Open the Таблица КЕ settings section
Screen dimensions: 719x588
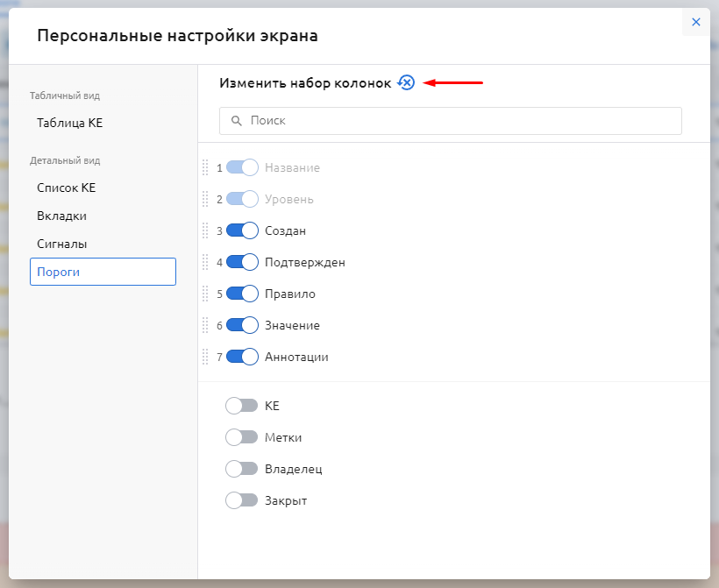tap(70, 124)
